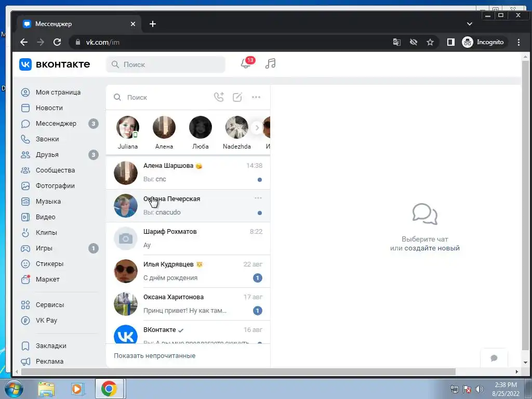Screen dimensions: 532x399
Task: Click third-party cookies blocked eye icon
Action: (413, 42)
